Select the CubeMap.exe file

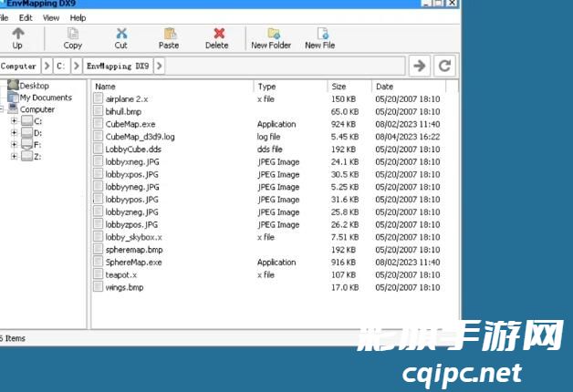click(x=130, y=124)
